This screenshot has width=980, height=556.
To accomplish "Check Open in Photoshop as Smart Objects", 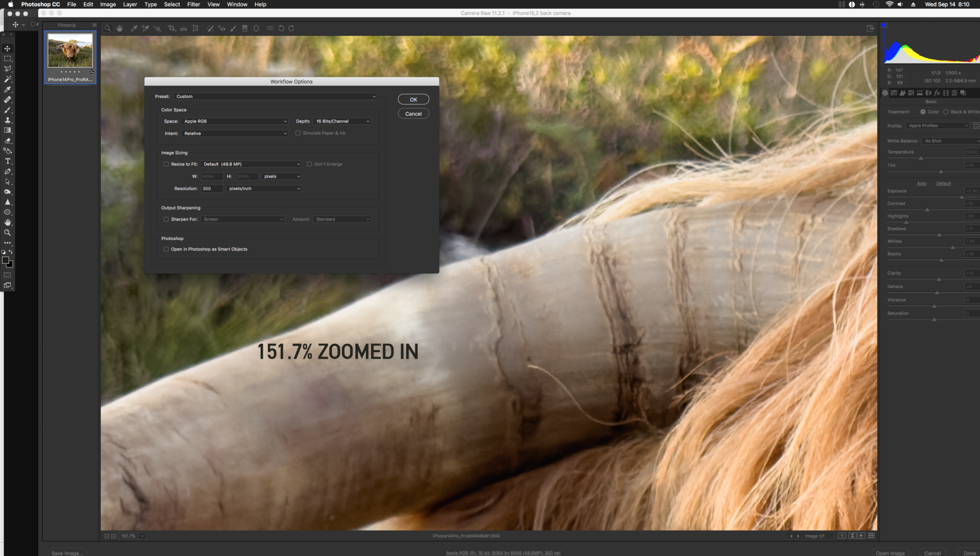I will [166, 249].
